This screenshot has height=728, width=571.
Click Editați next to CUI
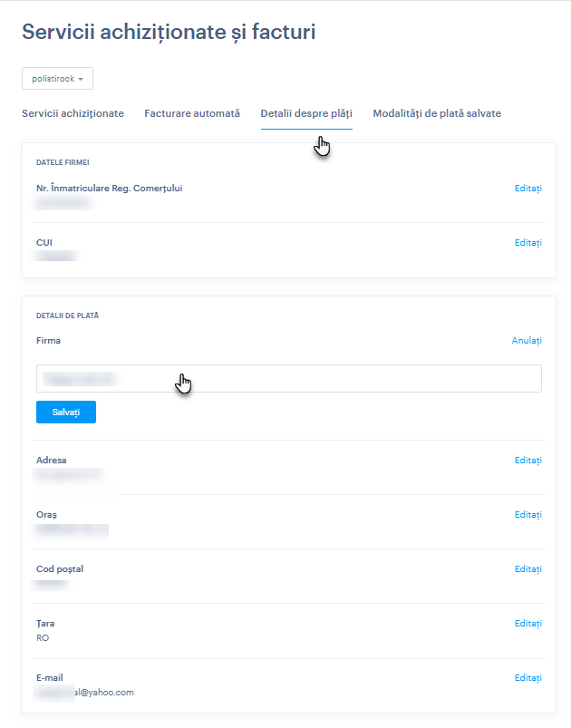[x=527, y=243]
